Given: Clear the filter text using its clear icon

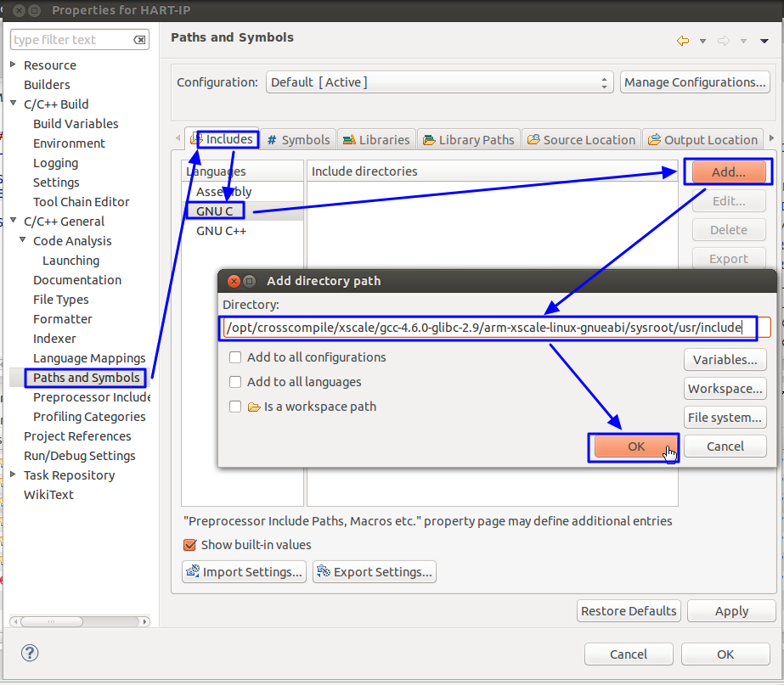Looking at the screenshot, I should (x=140, y=39).
